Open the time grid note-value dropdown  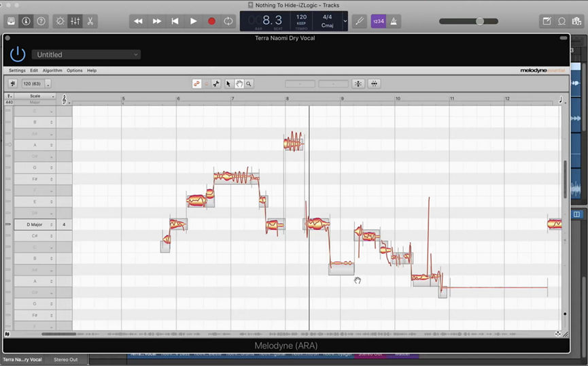(561, 100)
